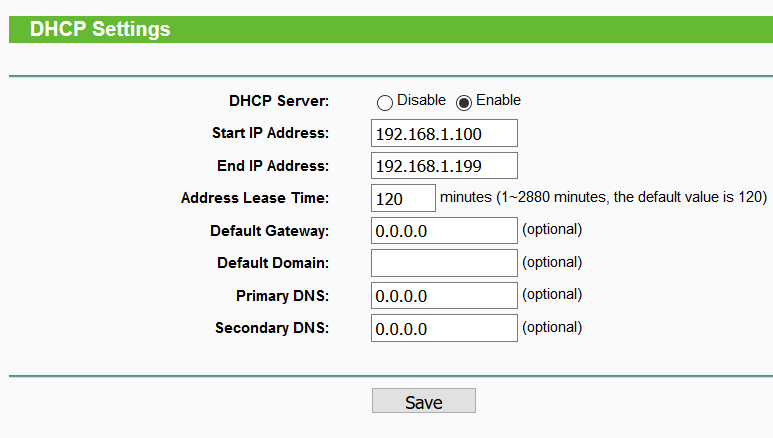Click the 'DHCP Server:' label
773x438 pixels.
pos(279,101)
